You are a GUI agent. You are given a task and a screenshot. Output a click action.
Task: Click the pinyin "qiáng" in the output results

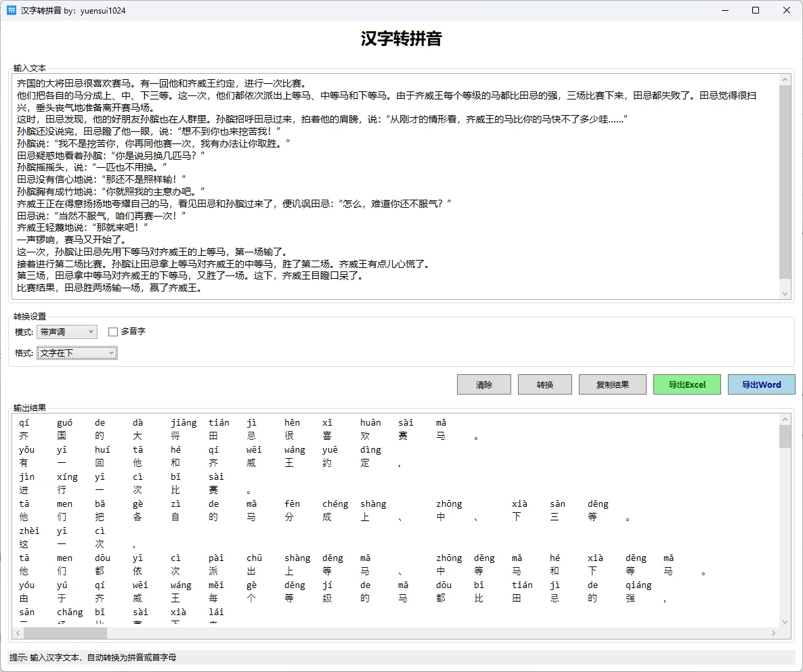click(638, 585)
